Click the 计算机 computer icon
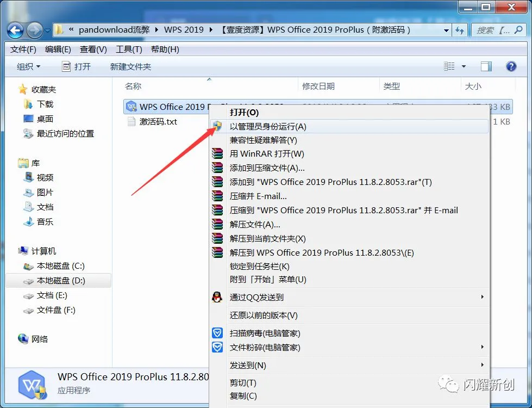 pyautogui.click(x=23, y=251)
